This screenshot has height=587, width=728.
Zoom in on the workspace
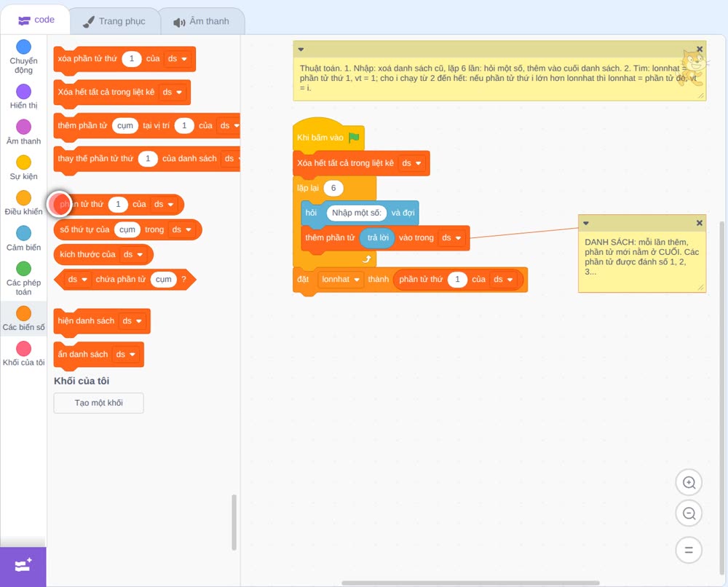coord(689,483)
